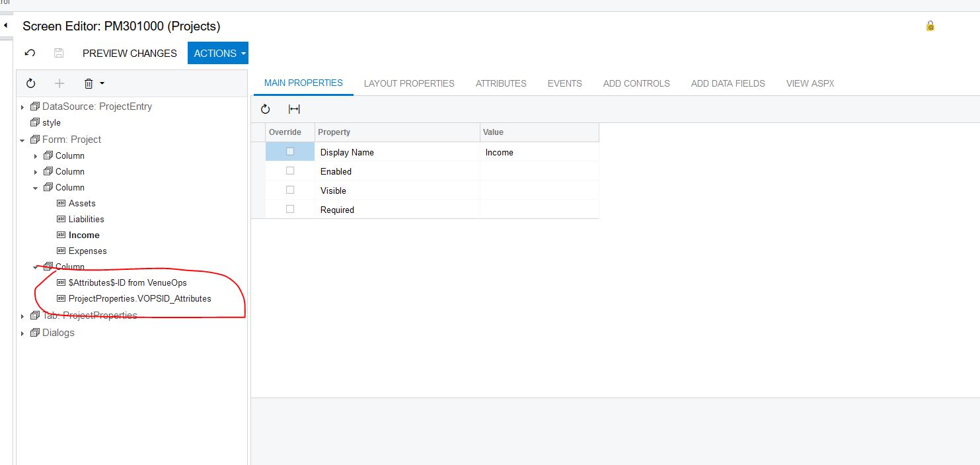Enable Override checkbox for Required property
Viewport: 980px width, 465px height.
(x=290, y=209)
